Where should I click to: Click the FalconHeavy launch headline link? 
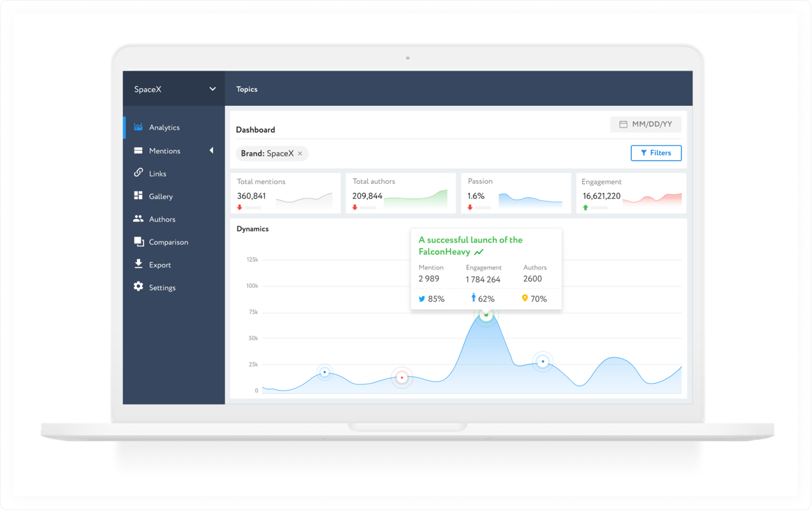(x=469, y=245)
